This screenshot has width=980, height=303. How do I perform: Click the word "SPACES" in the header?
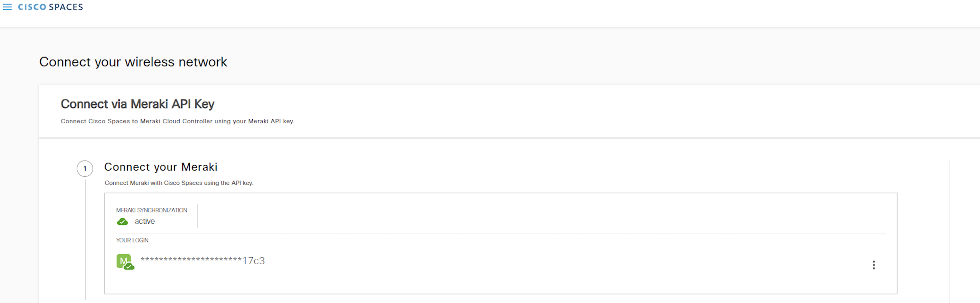(x=66, y=7)
